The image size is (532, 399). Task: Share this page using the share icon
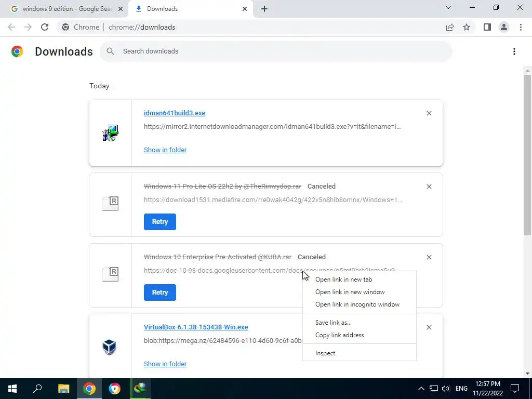(x=450, y=27)
